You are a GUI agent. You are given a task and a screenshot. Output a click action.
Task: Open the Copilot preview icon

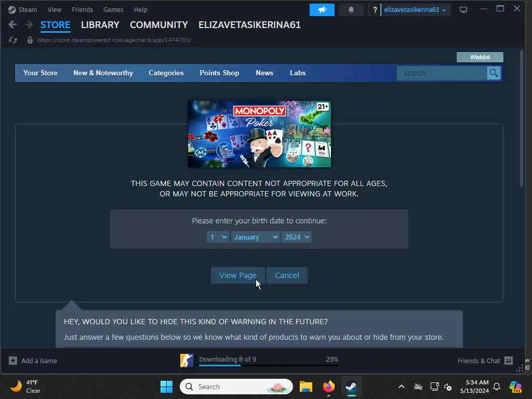515,387
